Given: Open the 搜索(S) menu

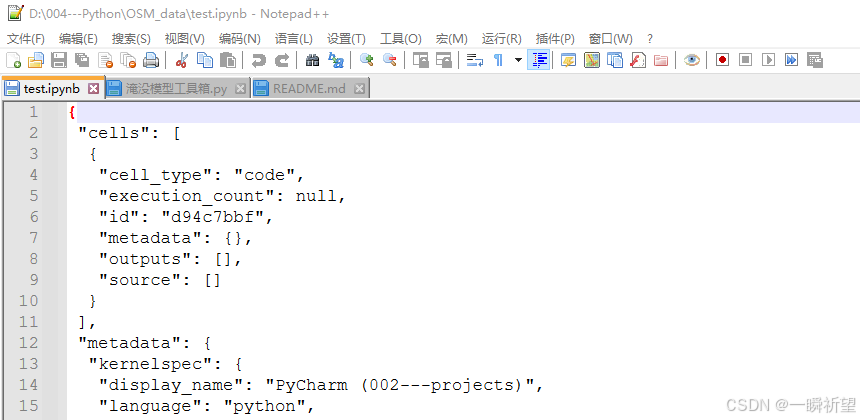Looking at the screenshot, I should click(x=131, y=38).
